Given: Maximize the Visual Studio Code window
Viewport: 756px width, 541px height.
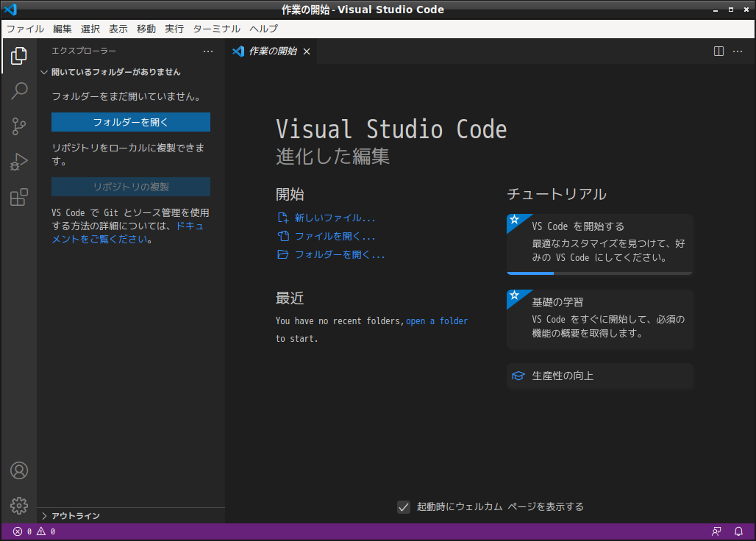Looking at the screenshot, I should tap(731, 10).
